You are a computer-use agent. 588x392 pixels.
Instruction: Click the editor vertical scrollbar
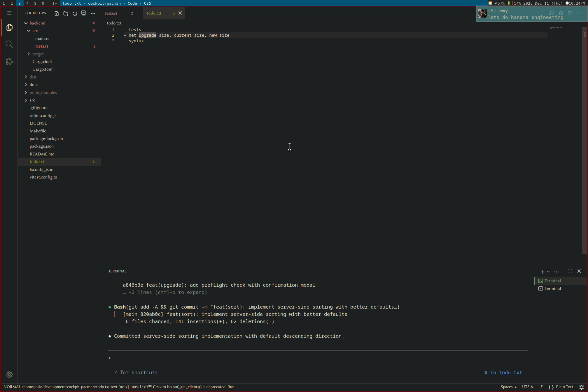point(584,140)
